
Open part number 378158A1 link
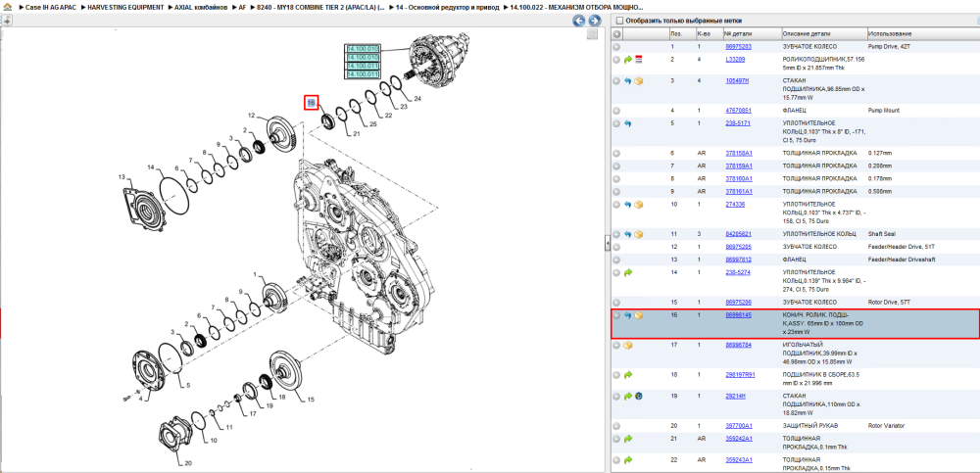[x=739, y=153]
